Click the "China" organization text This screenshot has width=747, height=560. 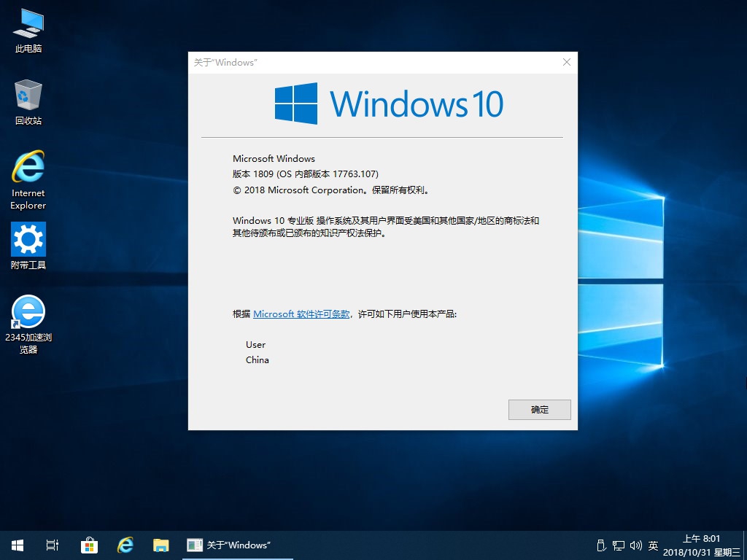[258, 360]
